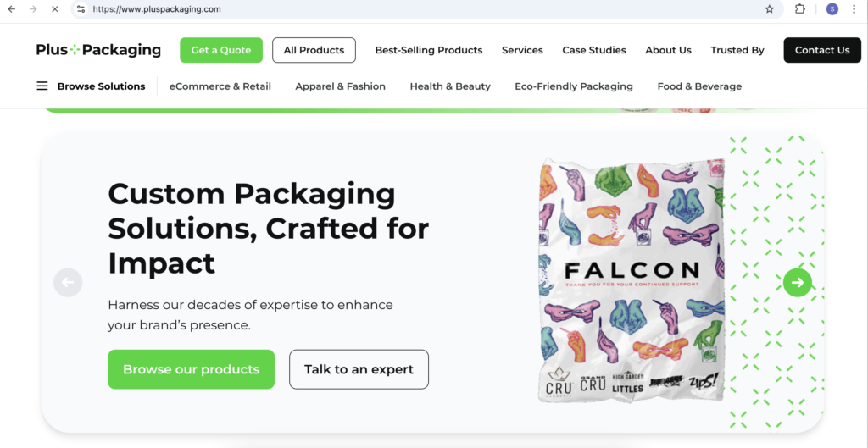Go to Case Studies menu
Image resolution: width=868 pixels, height=448 pixels.
pyautogui.click(x=594, y=50)
